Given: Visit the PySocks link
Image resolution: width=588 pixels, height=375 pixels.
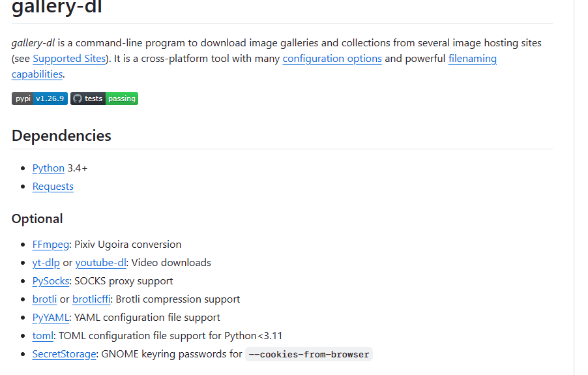Looking at the screenshot, I should (x=50, y=281).
